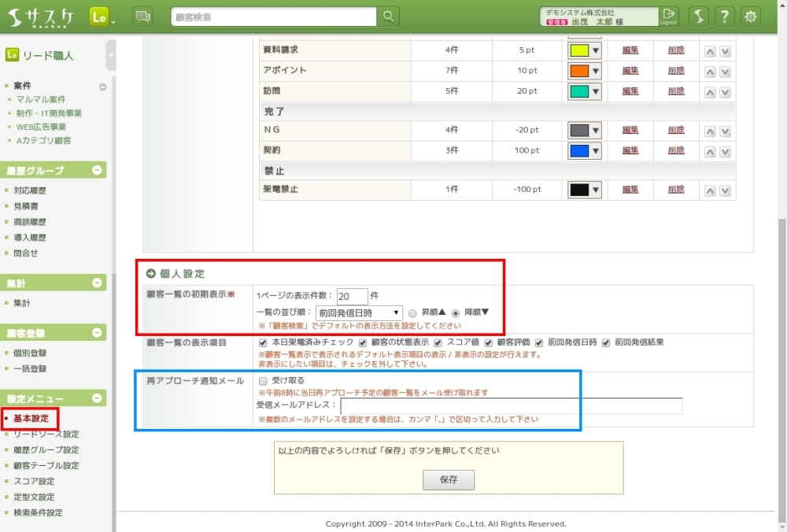Open the settings gear icon
Screen dimensions: 787x532
point(752,17)
